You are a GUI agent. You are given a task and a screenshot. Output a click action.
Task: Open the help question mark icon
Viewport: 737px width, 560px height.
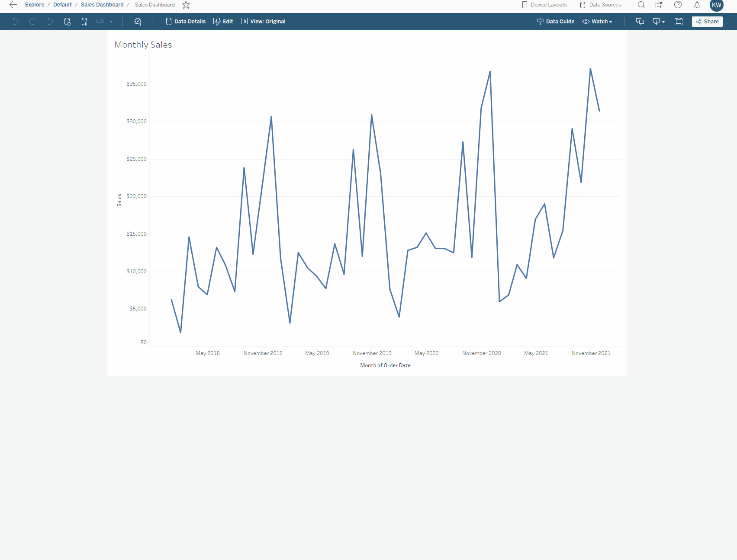678,5
